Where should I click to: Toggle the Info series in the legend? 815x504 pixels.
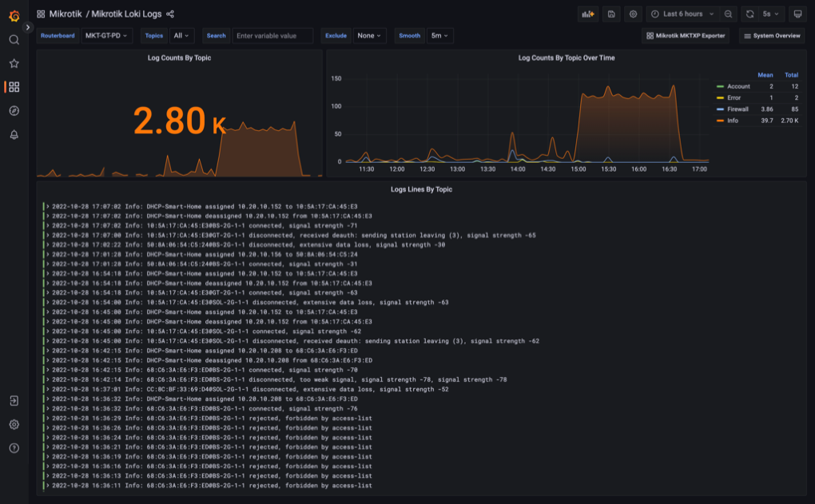(733, 121)
